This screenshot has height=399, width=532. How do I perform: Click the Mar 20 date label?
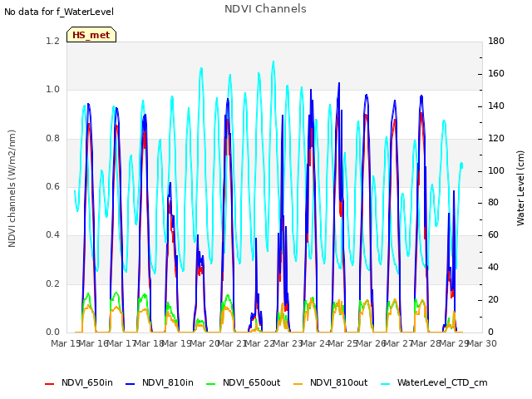pyautogui.click(x=205, y=343)
